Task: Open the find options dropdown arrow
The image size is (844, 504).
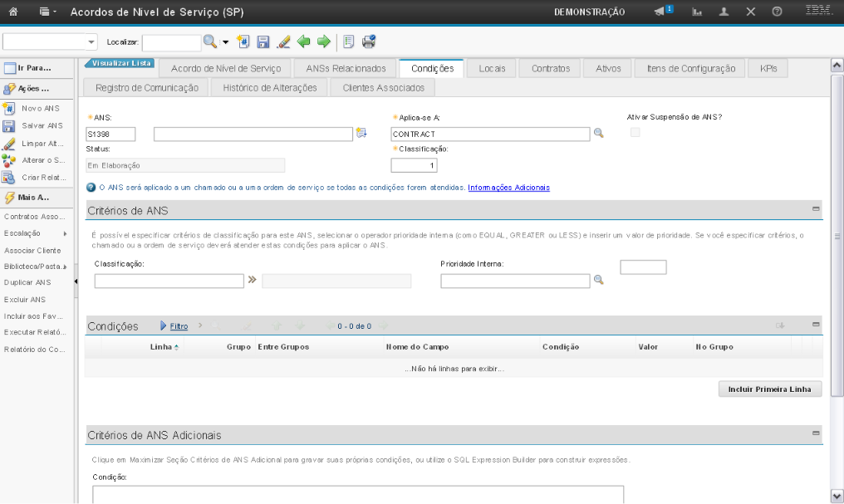Action: [x=224, y=42]
